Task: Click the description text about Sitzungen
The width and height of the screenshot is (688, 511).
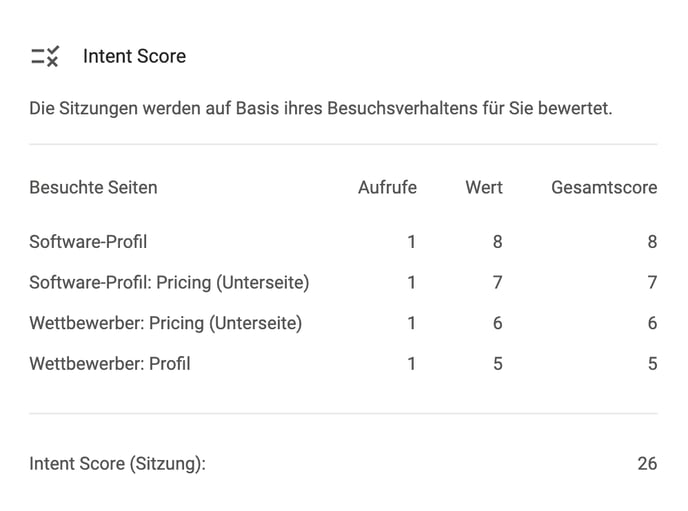Action: pyautogui.click(x=321, y=108)
